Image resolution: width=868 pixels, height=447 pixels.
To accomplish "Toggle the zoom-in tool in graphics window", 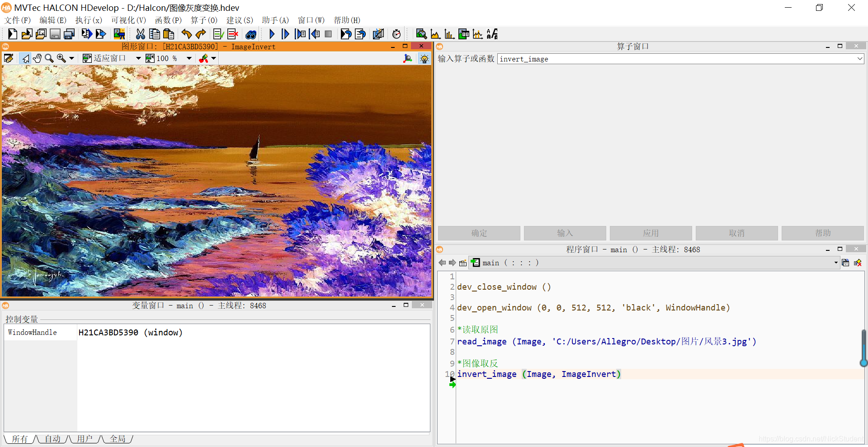I will [61, 58].
